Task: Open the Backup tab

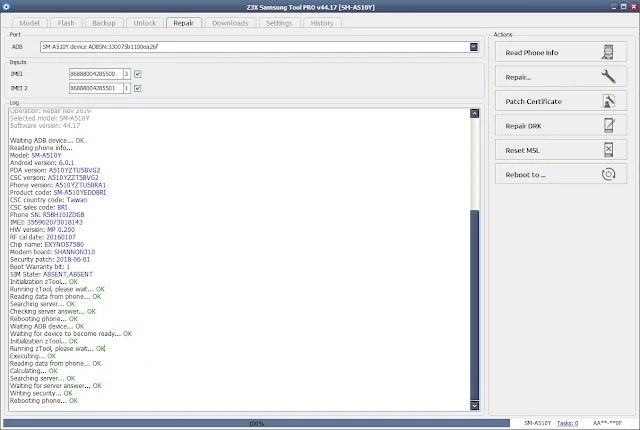Action: (x=104, y=23)
